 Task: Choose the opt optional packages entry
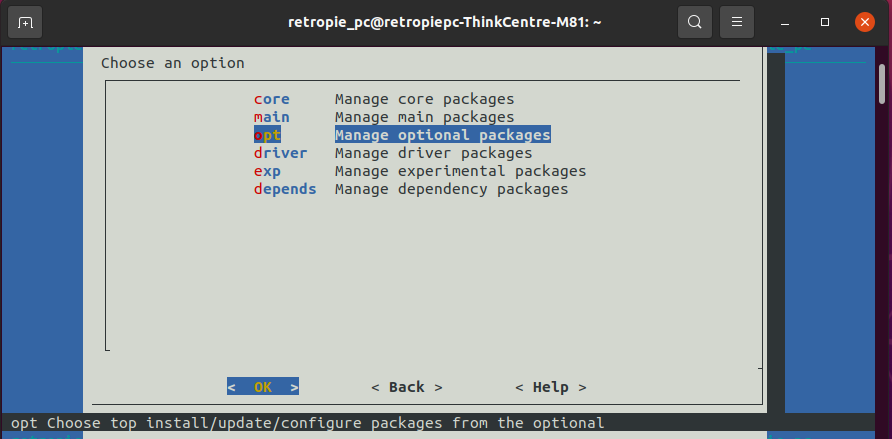268,135
